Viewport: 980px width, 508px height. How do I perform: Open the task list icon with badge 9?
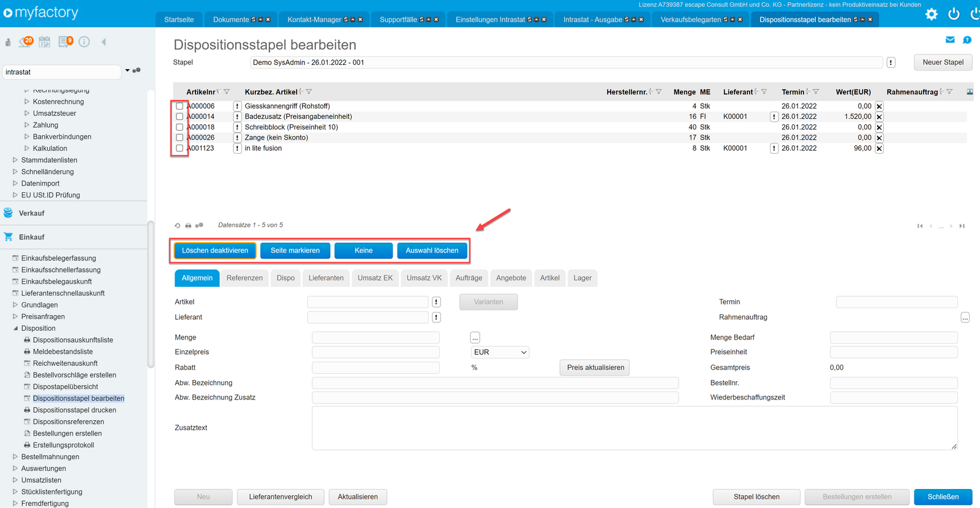point(66,42)
